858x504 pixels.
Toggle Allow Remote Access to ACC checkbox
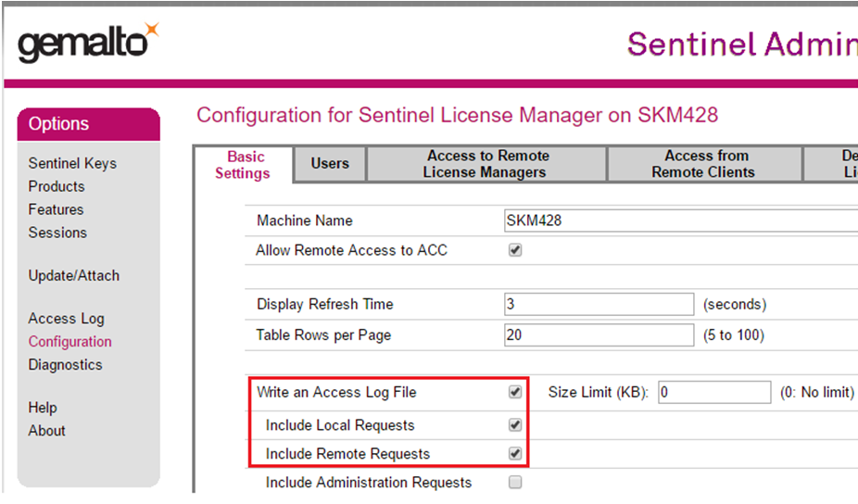[516, 250]
